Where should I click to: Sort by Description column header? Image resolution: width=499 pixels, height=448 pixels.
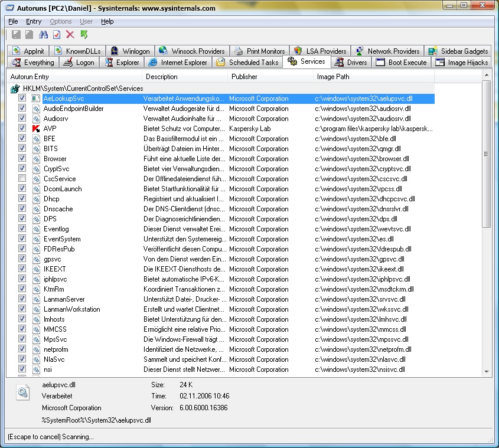pyautogui.click(x=185, y=77)
